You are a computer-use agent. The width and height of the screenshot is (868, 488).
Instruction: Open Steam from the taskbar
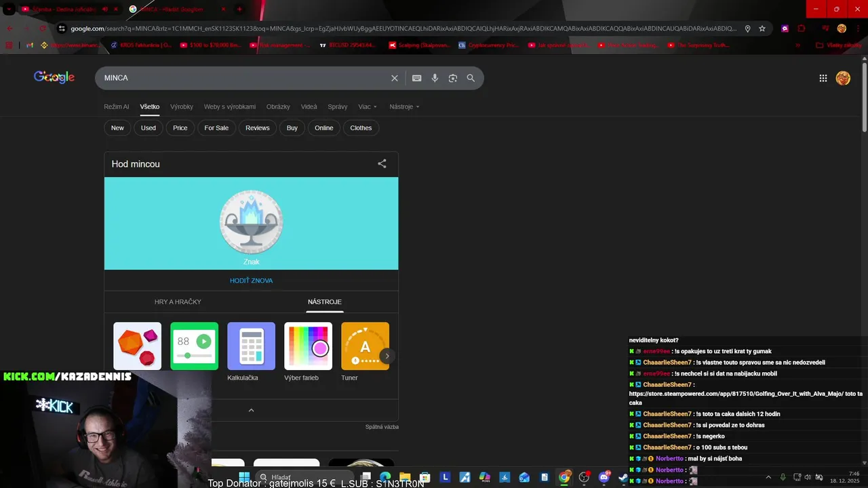click(623, 477)
